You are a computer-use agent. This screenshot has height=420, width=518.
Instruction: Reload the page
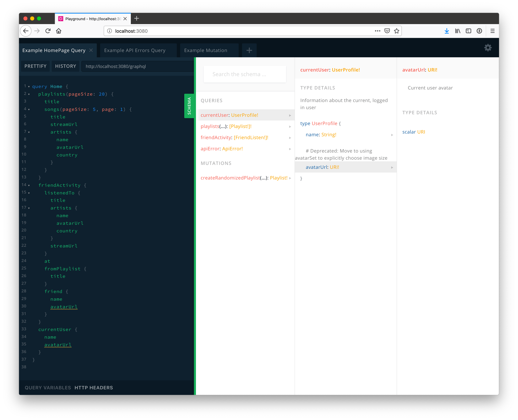(x=48, y=31)
